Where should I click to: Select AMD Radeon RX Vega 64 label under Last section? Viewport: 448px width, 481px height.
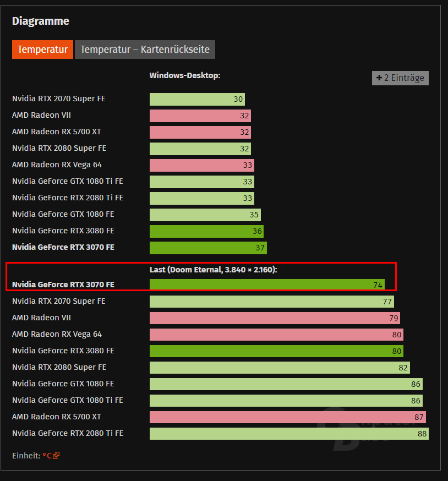tap(57, 335)
